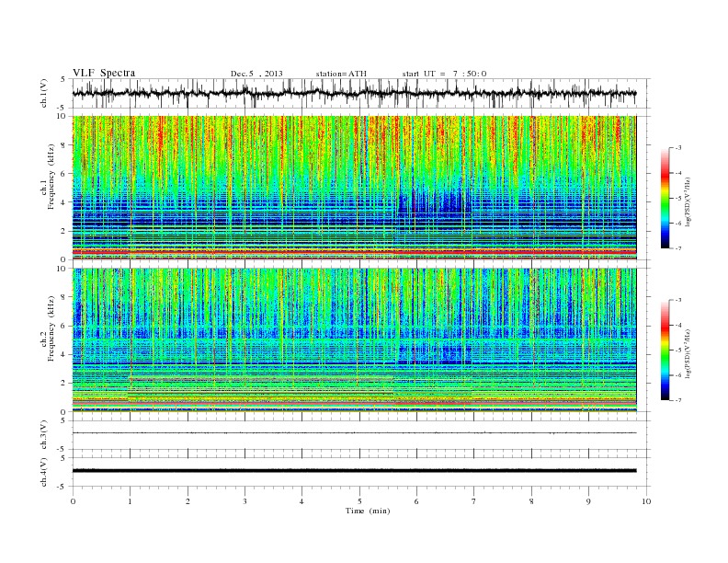Screen dimensions: 728x563
Task: Click the "6" tick on the ch.2 frequency axis
Action: (64, 326)
